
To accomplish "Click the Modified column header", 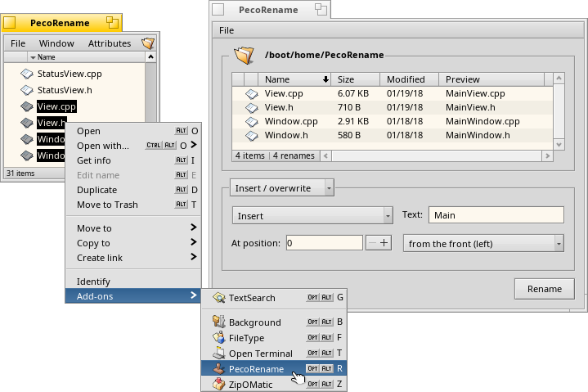I will (409, 79).
